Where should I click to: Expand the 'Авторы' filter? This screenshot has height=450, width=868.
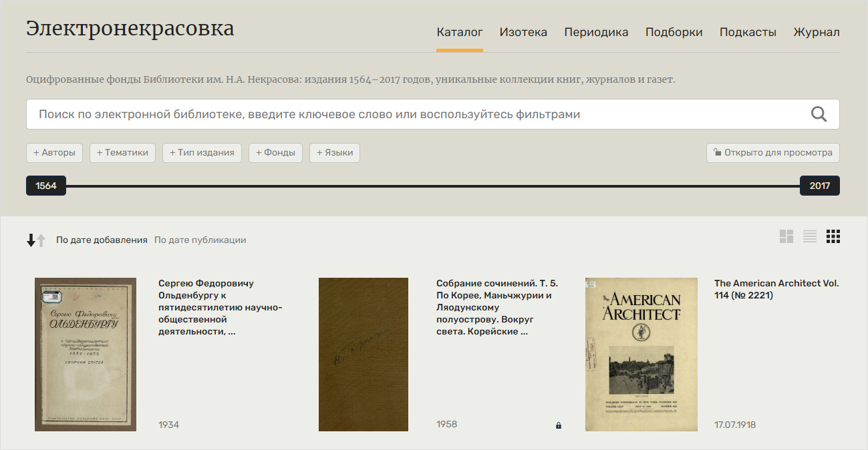pyautogui.click(x=54, y=153)
